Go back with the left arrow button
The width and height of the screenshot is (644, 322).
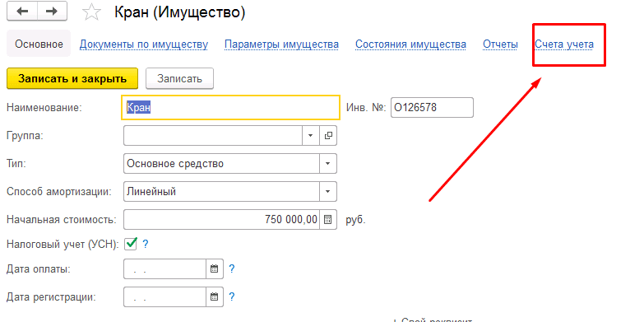pos(22,11)
